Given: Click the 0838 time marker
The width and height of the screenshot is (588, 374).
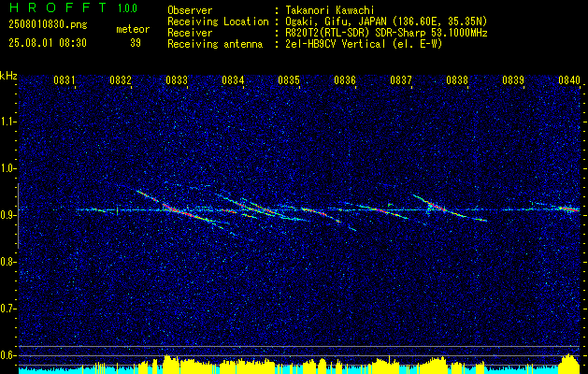Looking at the screenshot, I should [x=457, y=79].
